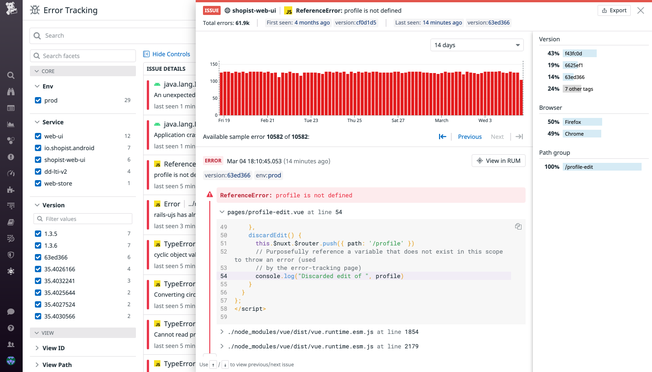Click '7 other tags' under Version
This screenshot has width=652, height=372.
tap(578, 89)
